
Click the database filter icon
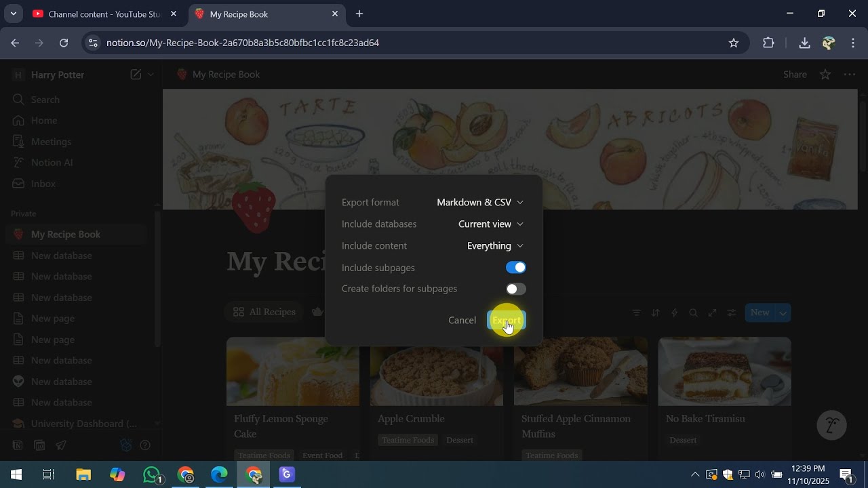pyautogui.click(x=636, y=312)
